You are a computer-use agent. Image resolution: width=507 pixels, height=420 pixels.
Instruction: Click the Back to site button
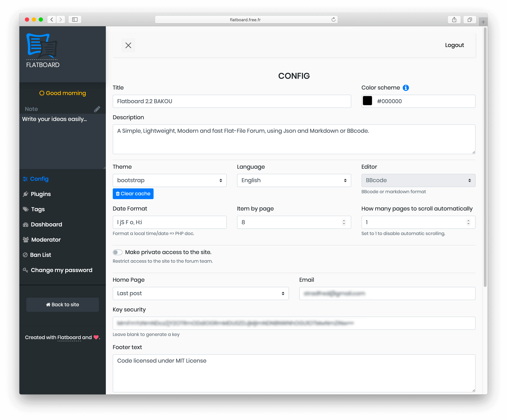[x=63, y=305]
